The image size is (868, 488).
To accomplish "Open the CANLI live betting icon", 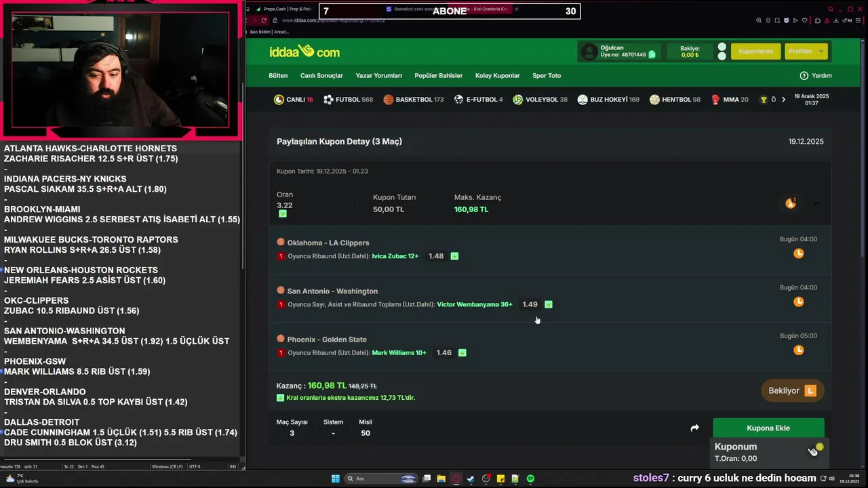I will coord(279,100).
